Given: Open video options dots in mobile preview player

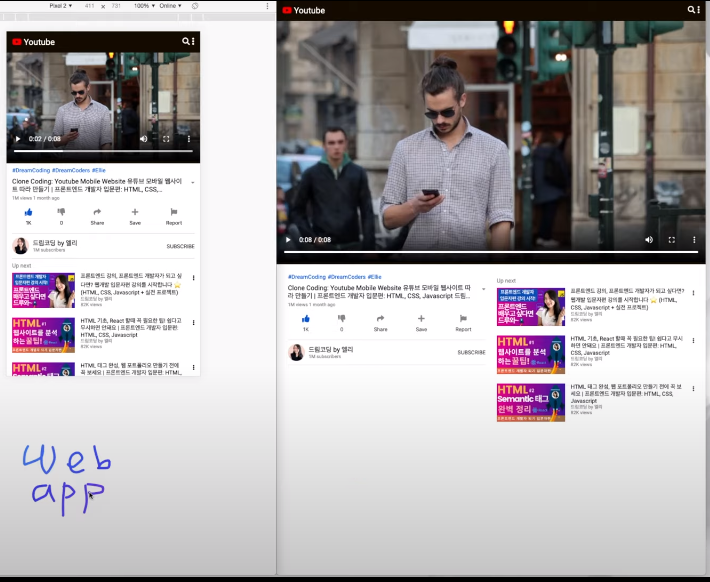Looking at the screenshot, I should [x=189, y=139].
